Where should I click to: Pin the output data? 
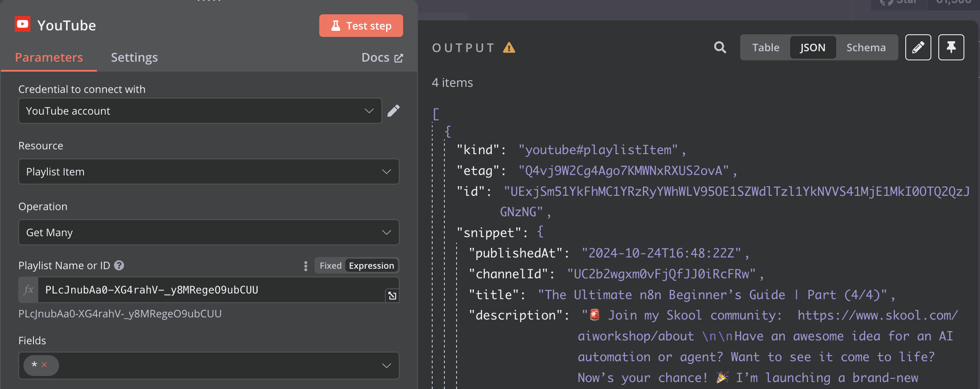(951, 47)
